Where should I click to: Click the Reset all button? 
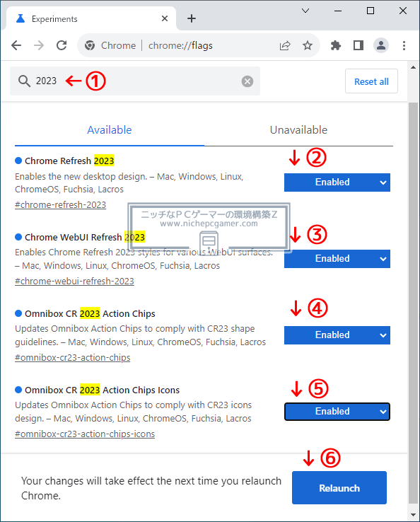pyautogui.click(x=371, y=81)
